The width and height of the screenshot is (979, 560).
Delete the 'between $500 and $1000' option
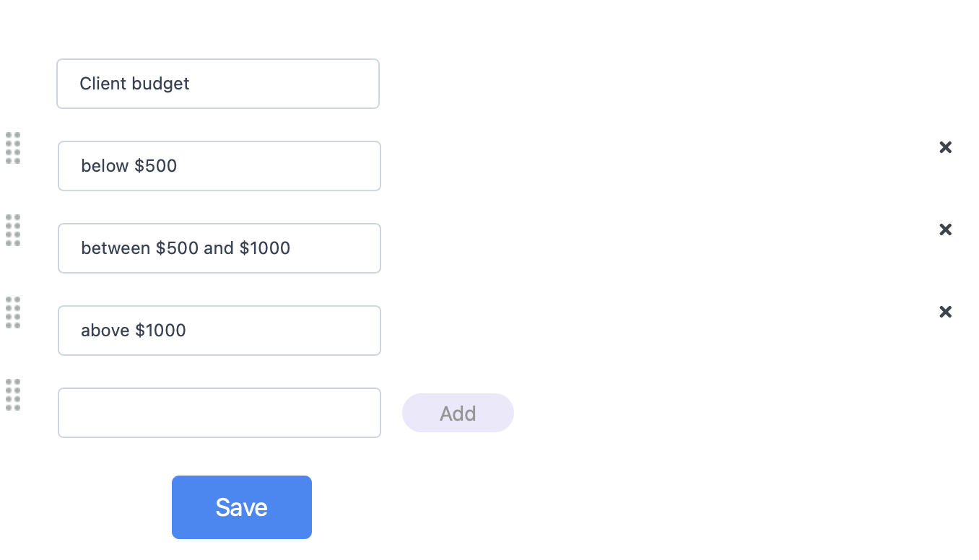click(945, 229)
